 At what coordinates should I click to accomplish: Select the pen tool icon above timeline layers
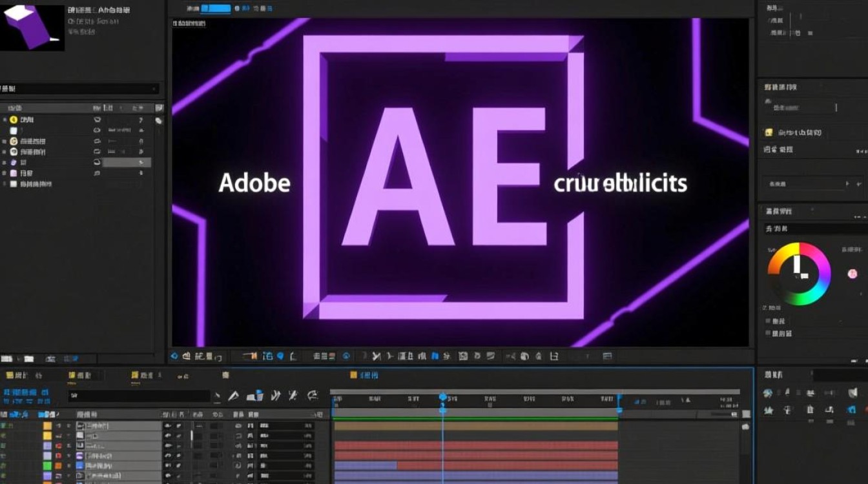pos(234,396)
